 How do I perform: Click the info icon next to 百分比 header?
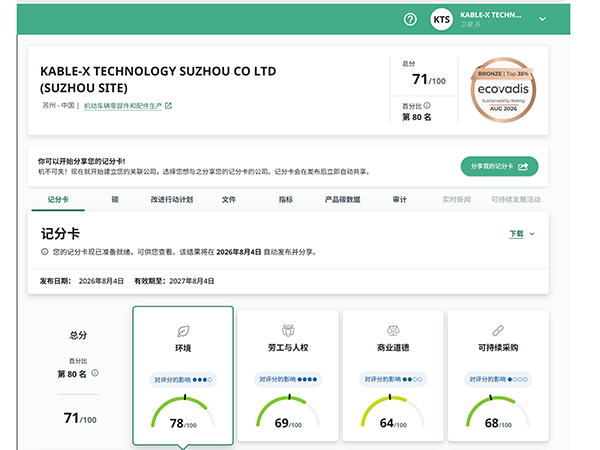click(x=427, y=105)
